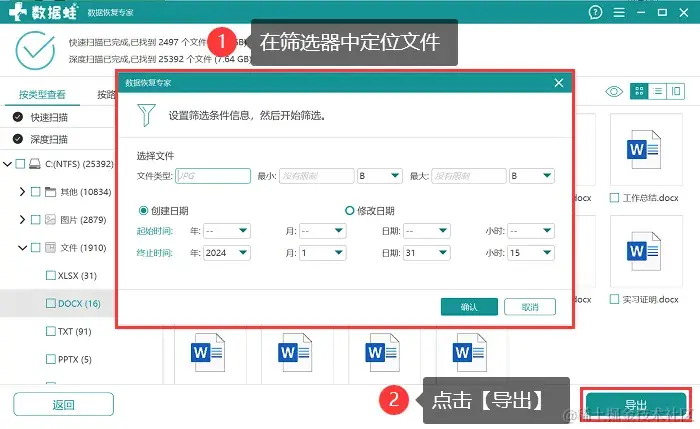
Task: Open the start time hour dropdown
Action: pyautogui.click(x=531, y=231)
